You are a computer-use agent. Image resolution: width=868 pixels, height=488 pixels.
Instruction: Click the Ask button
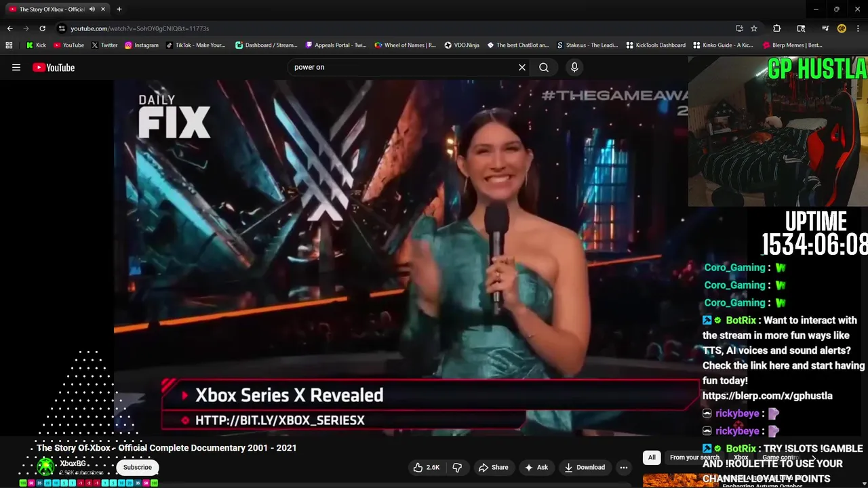point(536,467)
